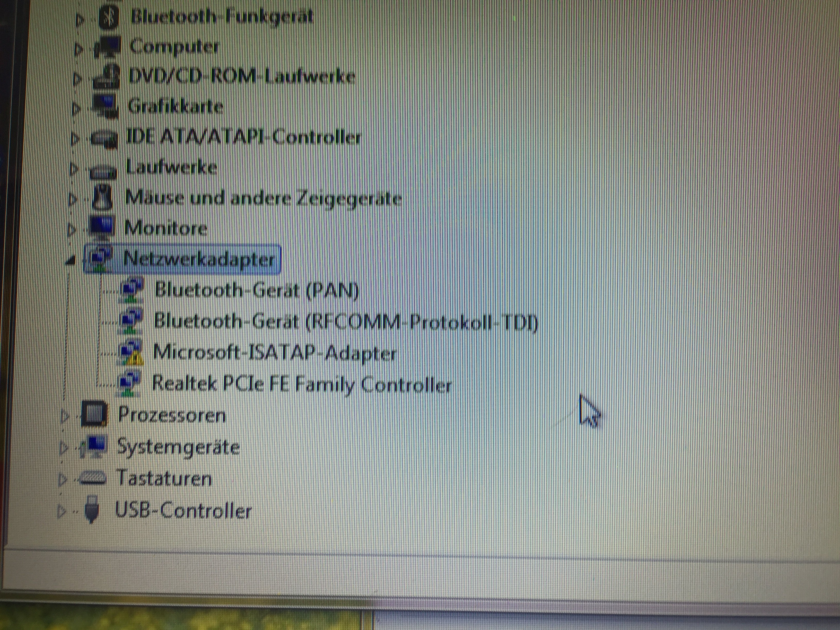Screen dimensions: 840x630
Task: Select the Microsoft-ISATAP-Adapter label
Action: click(x=274, y=353)
